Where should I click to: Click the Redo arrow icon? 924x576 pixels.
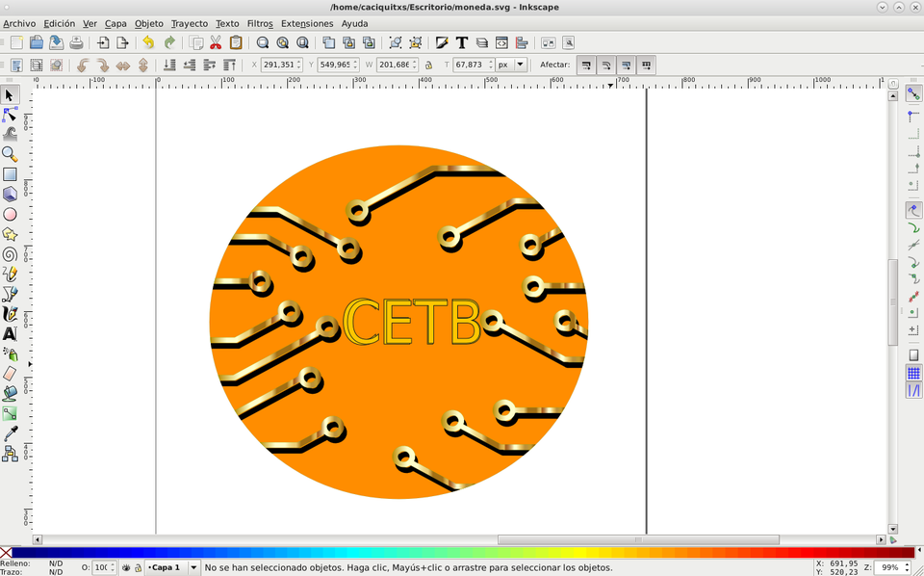pyautogui.click(x=169, y=42)
